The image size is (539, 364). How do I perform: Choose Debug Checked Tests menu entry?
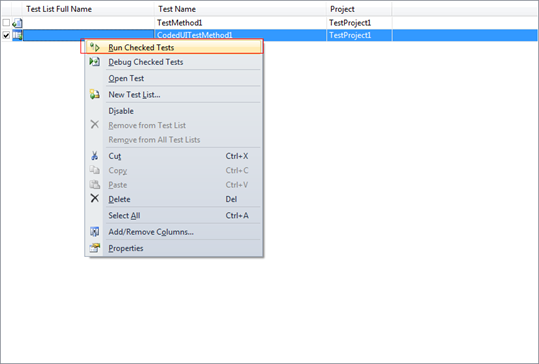click(x=174, y=62)
